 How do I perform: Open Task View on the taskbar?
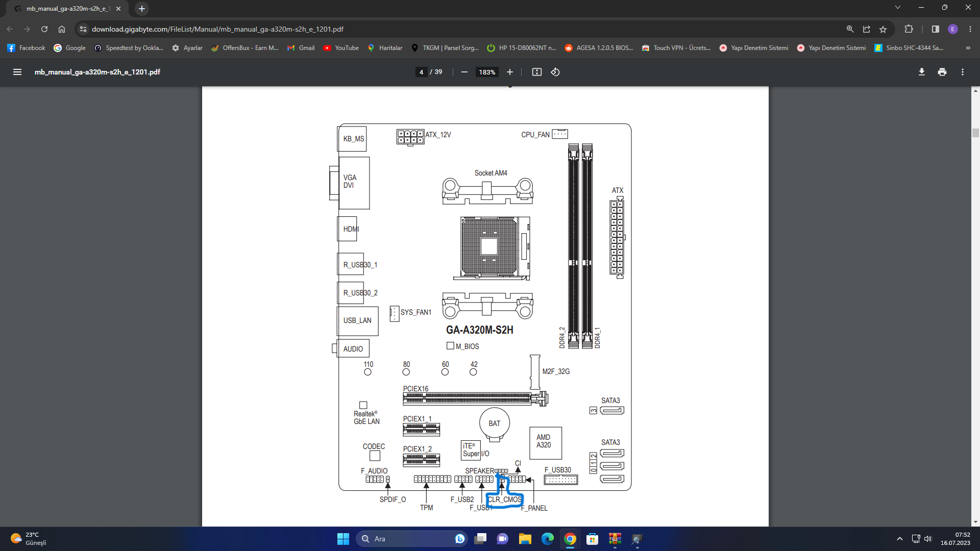480,539
